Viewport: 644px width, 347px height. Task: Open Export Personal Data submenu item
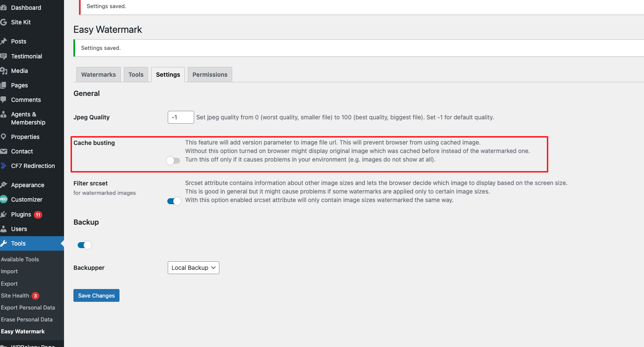click(x=28, y=307)
